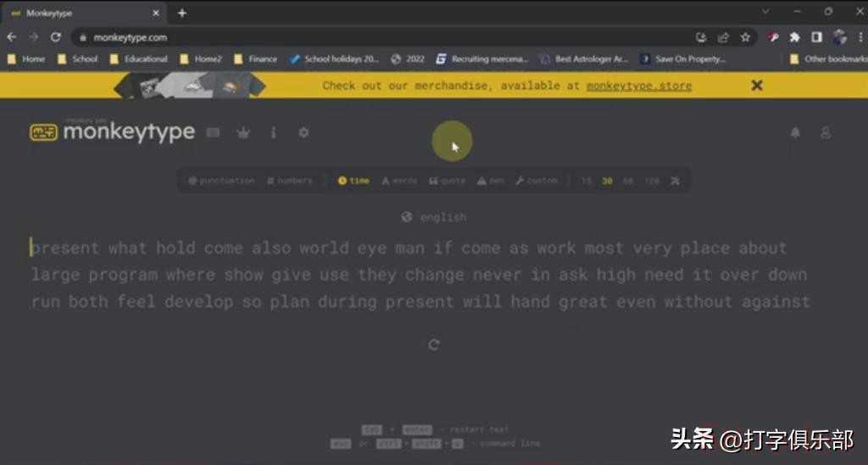This screenshot has width=868, height=465.
Task: Click the restart test circular arrow
Action: click(434, 345)
